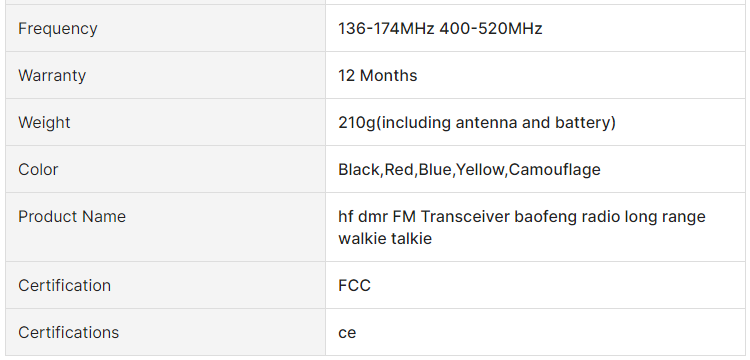Click the Certification label cell
This screenshot has width=750, height=360.
coord(165,285)
